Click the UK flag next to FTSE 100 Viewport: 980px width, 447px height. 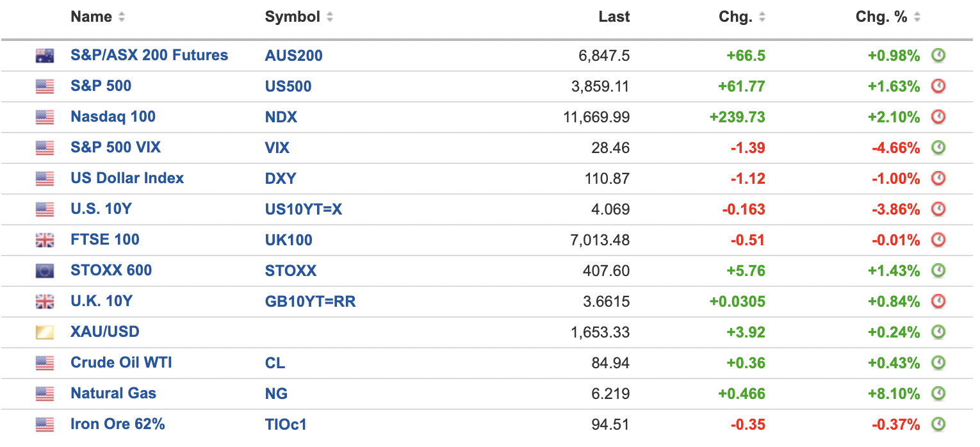tap(45, 240)
